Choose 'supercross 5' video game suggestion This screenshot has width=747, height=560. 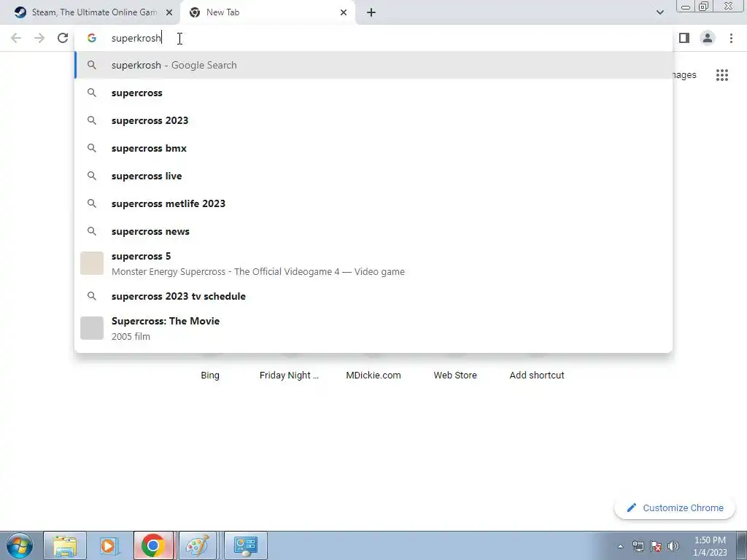click(x=373, y=263)
